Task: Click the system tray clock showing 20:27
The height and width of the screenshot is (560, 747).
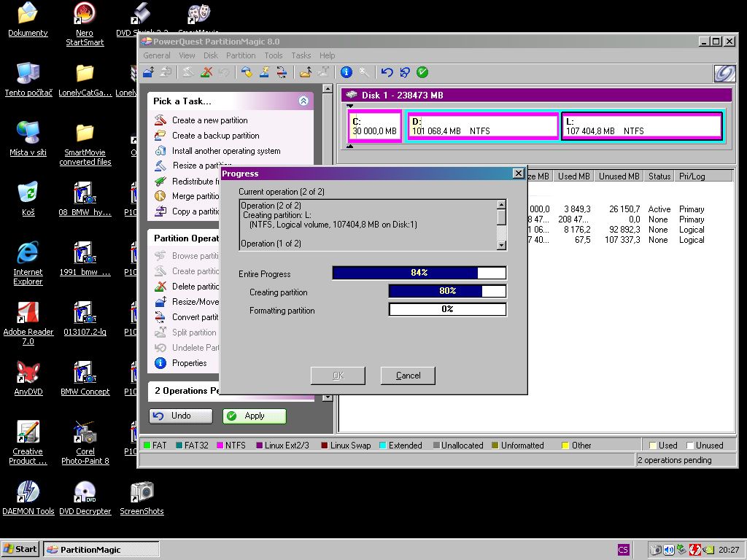Action: (729, 550)
